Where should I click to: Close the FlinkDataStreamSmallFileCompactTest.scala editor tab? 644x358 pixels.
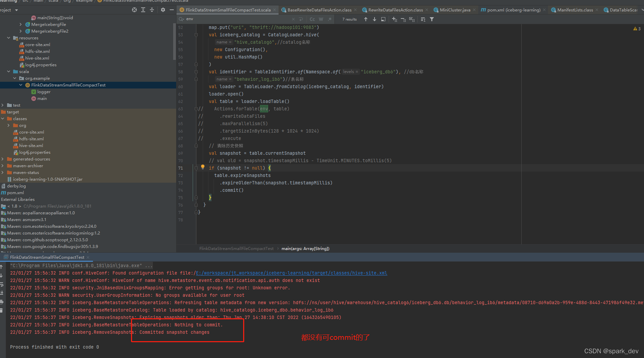275,10
